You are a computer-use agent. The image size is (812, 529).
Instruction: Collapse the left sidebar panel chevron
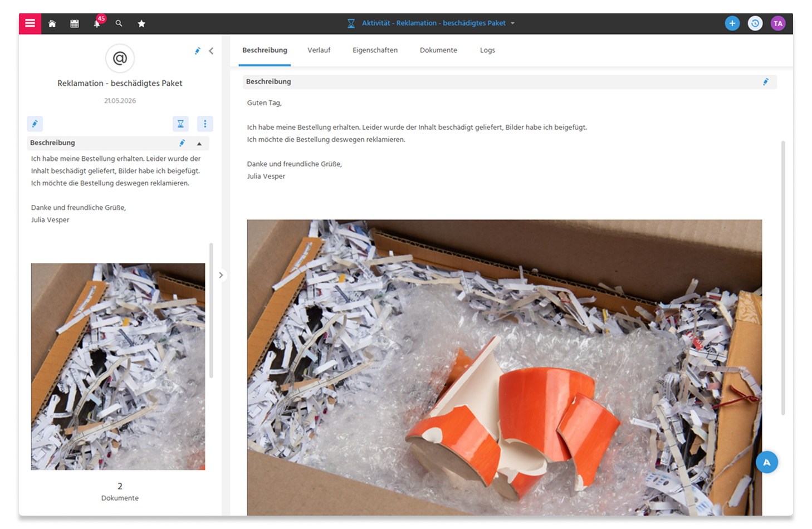[211, 51]
